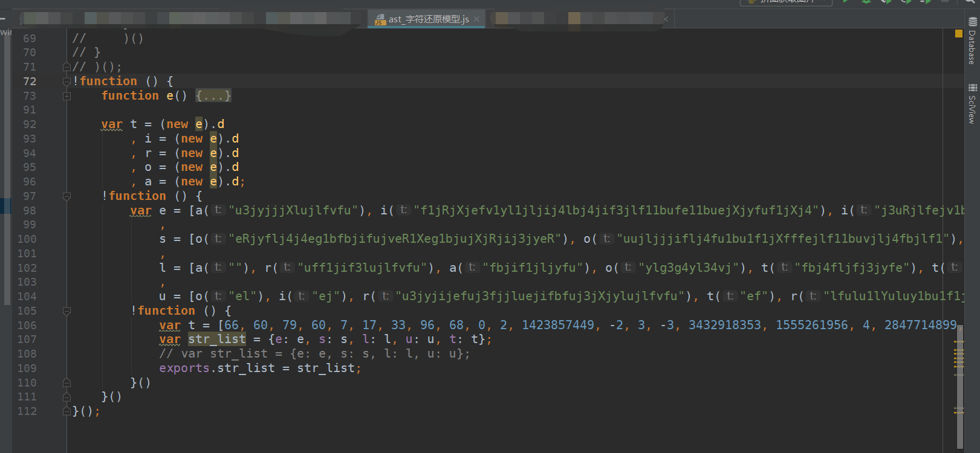Collapse the function block at line 97
Screen dimensions: 980x453
click(67, 196)
